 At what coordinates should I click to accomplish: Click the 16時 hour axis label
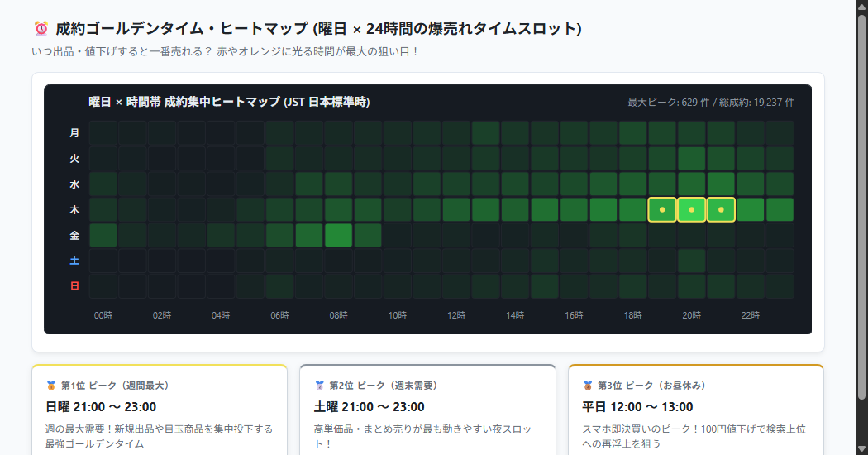point(574,315)
